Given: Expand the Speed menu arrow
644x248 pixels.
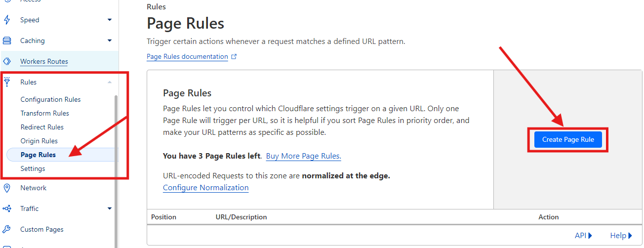Looking at the screenshot, I should tap(110, 20).
